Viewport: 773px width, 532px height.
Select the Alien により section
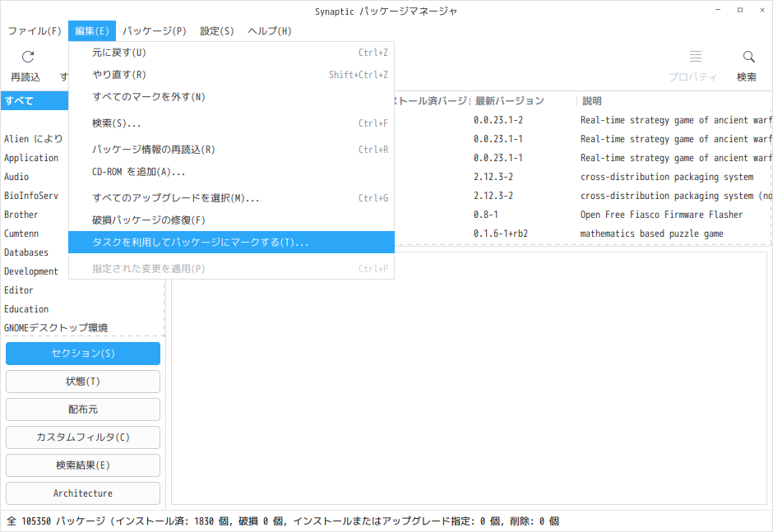click(x=34, y=139)
